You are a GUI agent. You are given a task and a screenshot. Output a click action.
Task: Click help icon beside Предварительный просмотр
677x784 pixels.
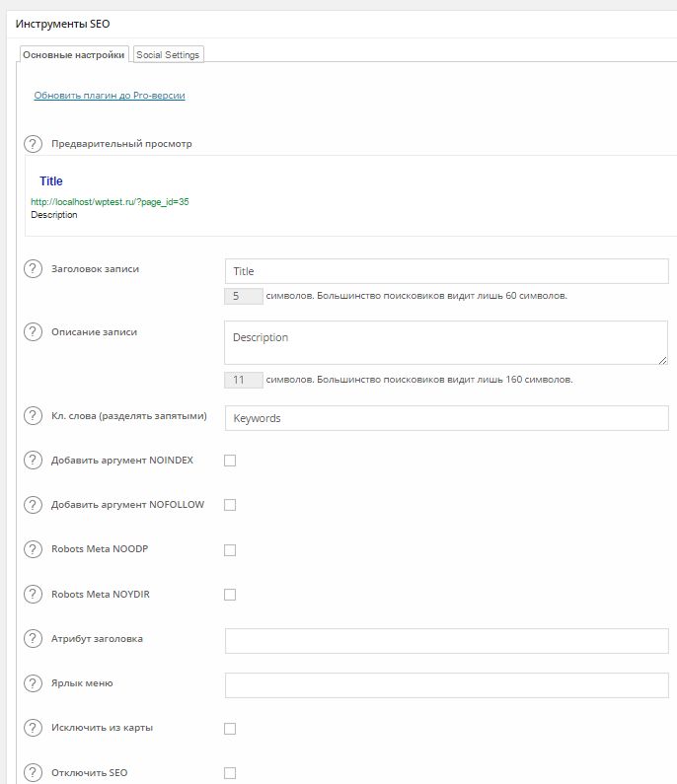coord(33,144)
